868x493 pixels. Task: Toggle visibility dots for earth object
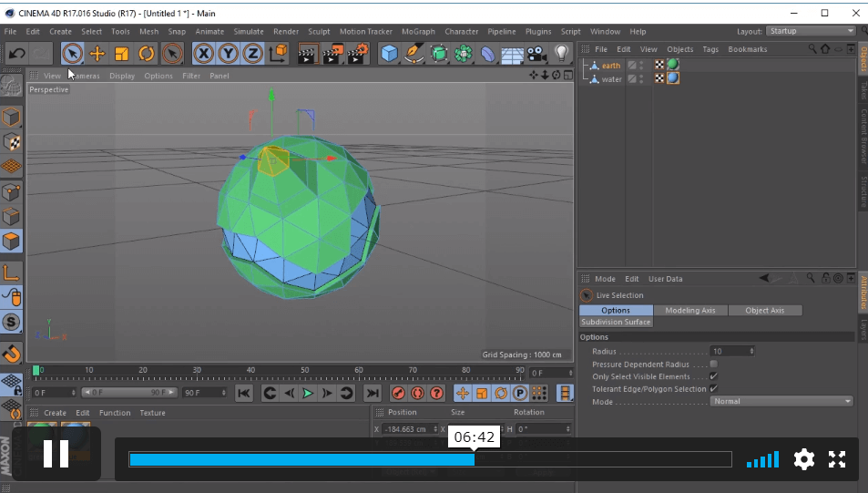coord(641,66)
